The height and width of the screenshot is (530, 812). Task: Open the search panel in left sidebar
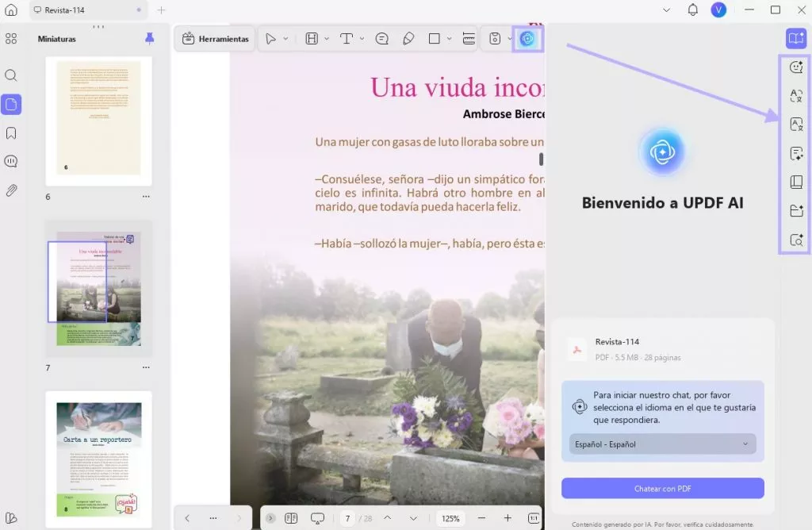tap(11, 75)
